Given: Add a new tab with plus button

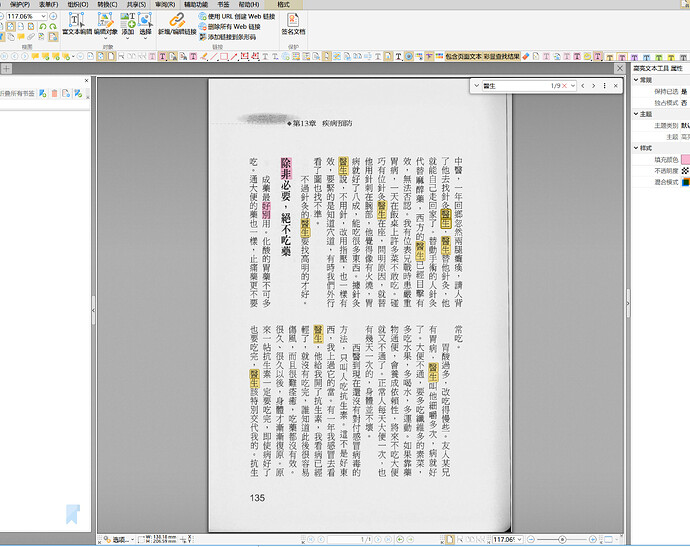Looking at the screenshot, I should click(6, 69).
